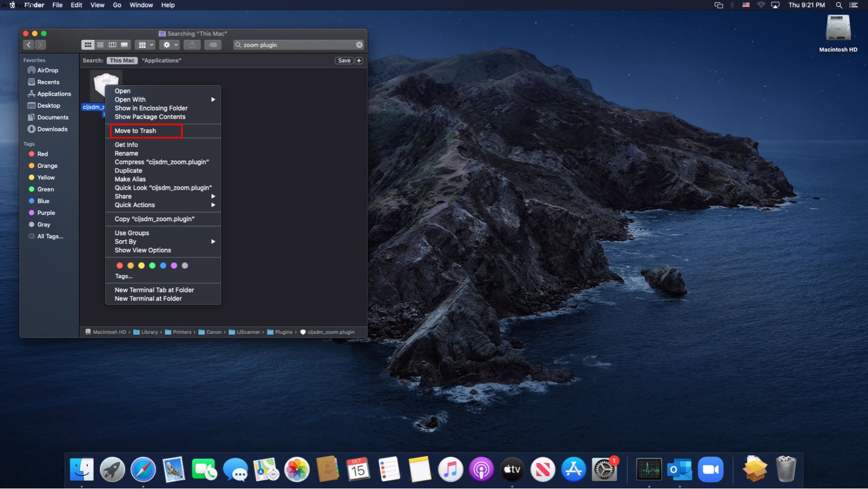Viewport: 868px width, 489px height.
Task: Open the input source flag menu
Action: pyautogui.click(x=746, y=5)
